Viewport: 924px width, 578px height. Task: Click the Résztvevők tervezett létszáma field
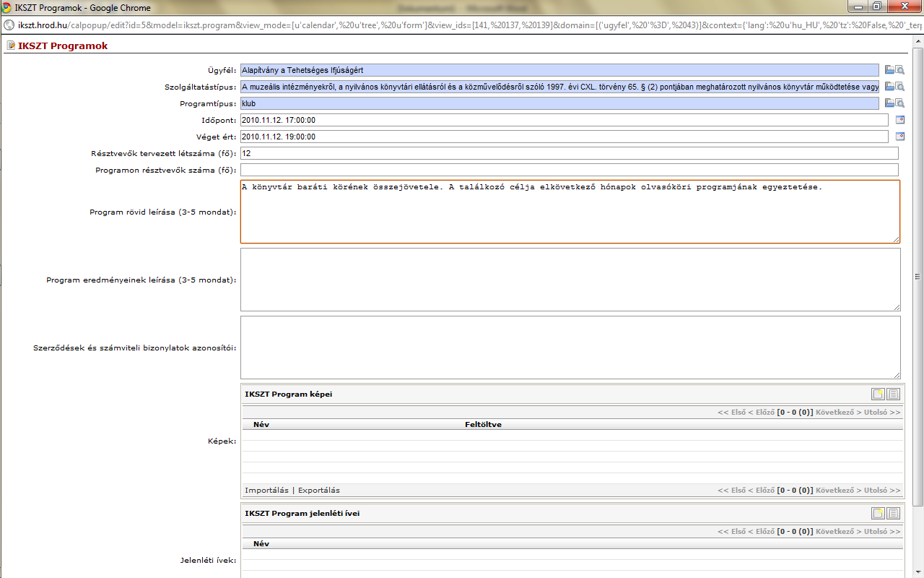click(x=570, y=153)
